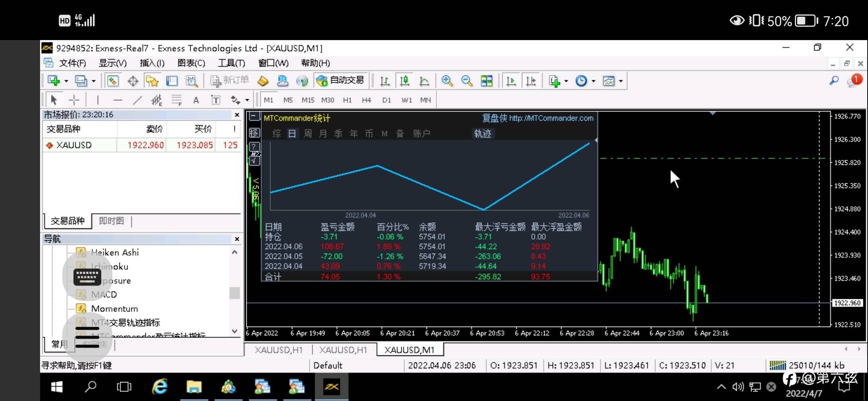The height and width of the screenshot is (401, 868).
Task: Toggle the 自动交易 AutoTrading button
Action: tap(341, 81)
